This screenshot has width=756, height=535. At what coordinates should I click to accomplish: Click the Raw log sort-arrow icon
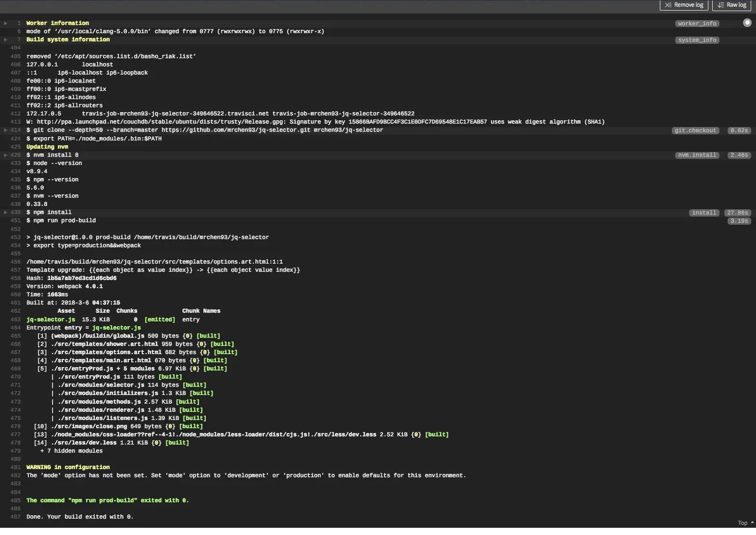click(720, 5)
